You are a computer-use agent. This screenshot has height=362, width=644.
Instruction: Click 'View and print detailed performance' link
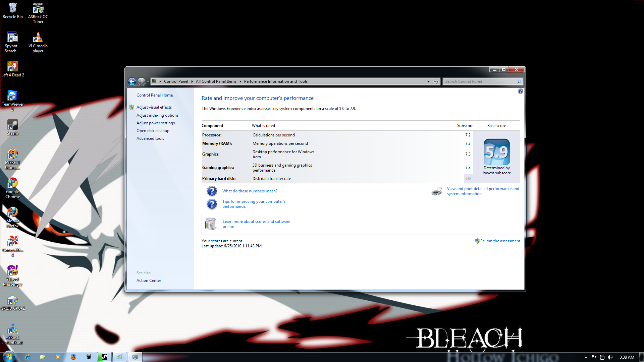tap(483, 191)
